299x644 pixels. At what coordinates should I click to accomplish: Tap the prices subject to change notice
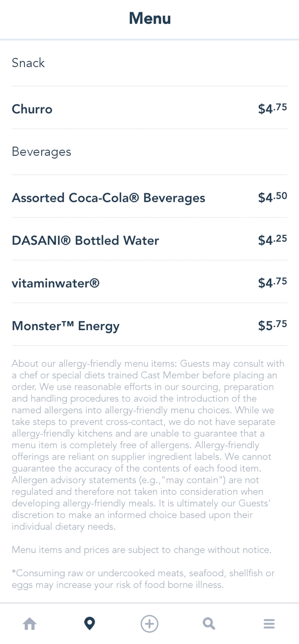coord(141,550)
